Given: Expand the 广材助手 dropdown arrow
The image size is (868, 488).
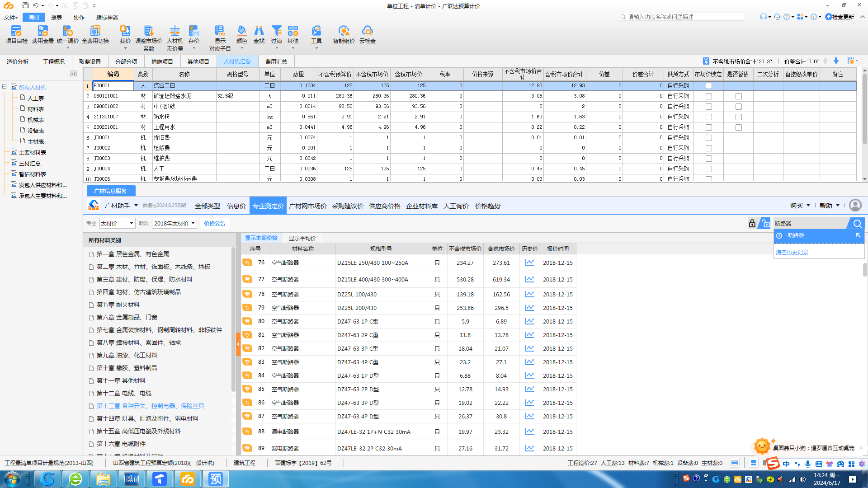Looking at the screenshot, I should pos(136,206).
